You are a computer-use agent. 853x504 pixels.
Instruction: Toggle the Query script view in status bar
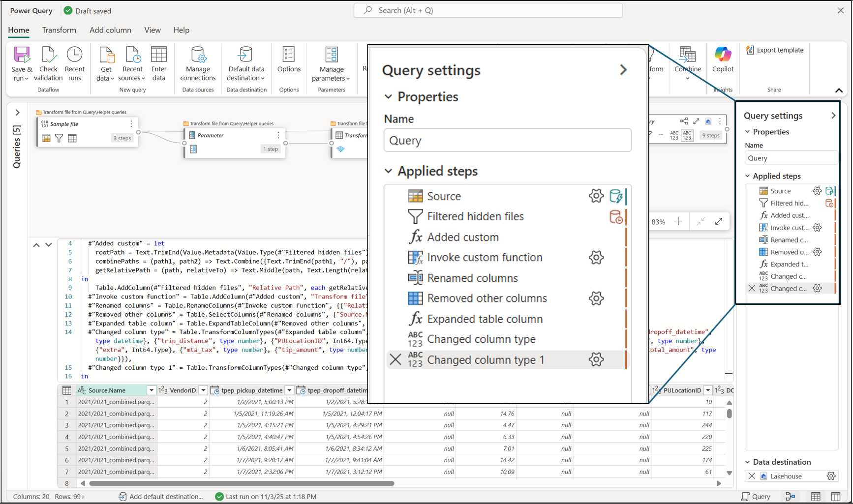756,497
